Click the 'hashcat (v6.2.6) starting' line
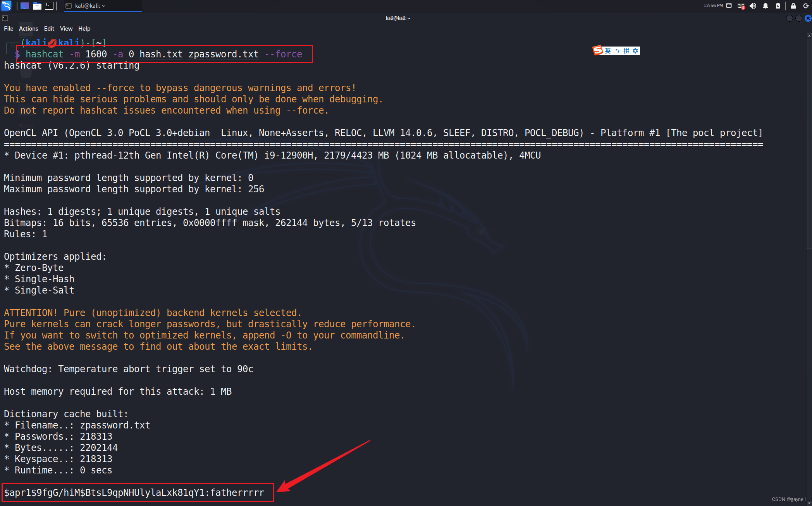 pos(72,66)
